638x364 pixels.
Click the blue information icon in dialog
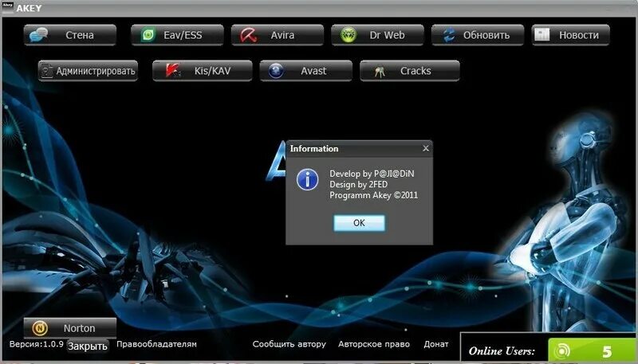pyautogui.click(x=307, y=179)
